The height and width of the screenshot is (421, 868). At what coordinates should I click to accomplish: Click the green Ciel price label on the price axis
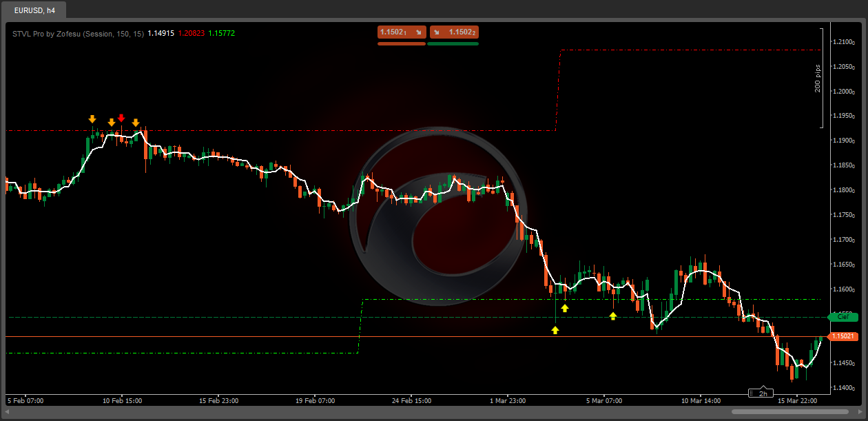(842, 317)
